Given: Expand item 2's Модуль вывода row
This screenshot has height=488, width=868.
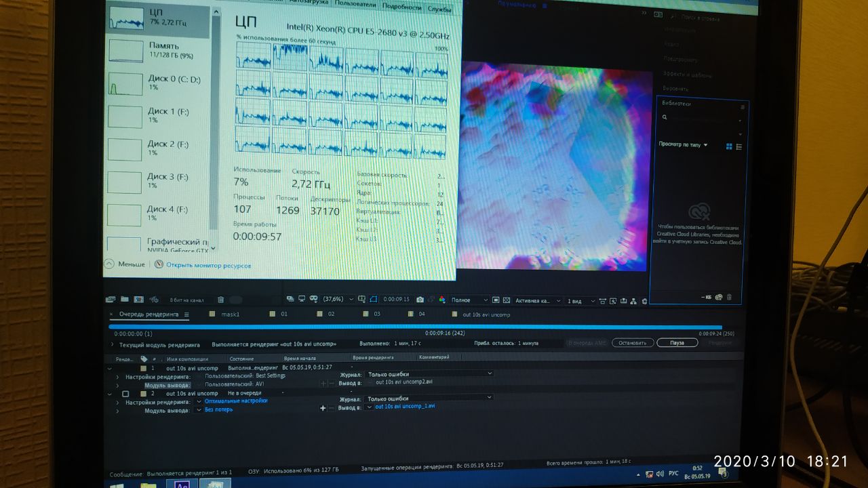Looking at the screenshot, I should (117, 411).
